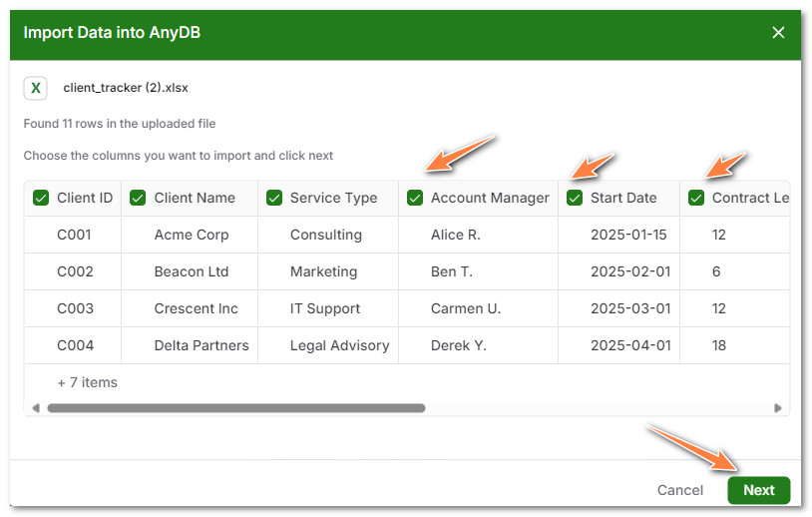Screen dimensions: 812x517
Task: Click the Client ID column header label
Action: click(85, 198)
